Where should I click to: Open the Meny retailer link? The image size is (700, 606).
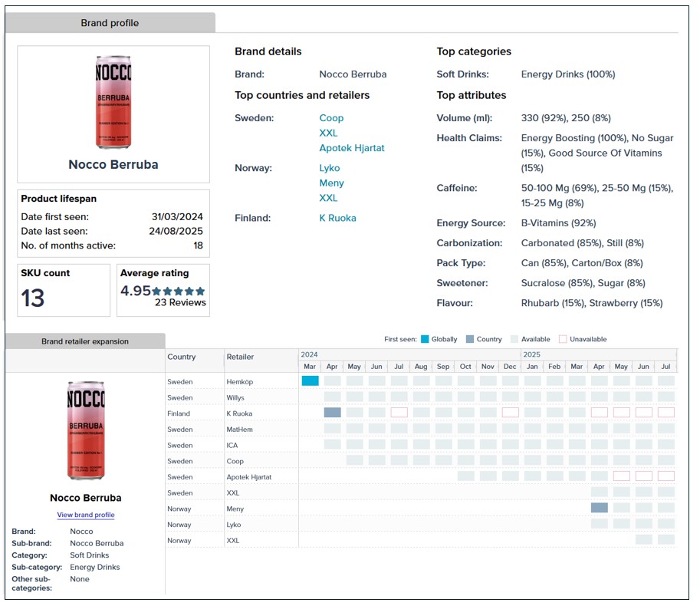tap(331, 183)
